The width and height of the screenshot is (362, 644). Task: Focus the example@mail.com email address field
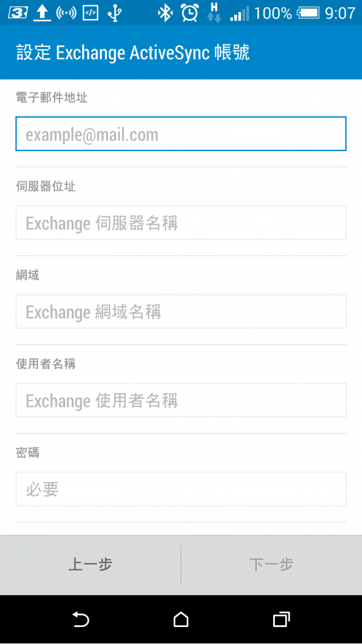point(181,134)
